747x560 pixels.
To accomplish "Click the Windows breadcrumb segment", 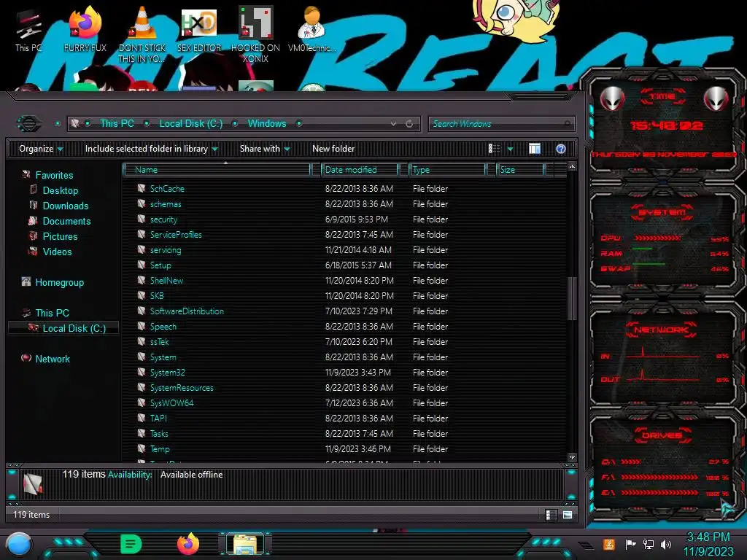I will coord(267,123).
